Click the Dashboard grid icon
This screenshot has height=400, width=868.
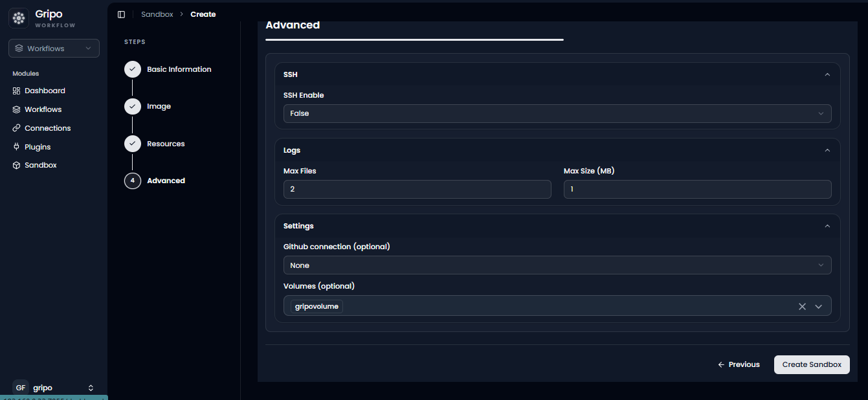(x=17, y=91)
